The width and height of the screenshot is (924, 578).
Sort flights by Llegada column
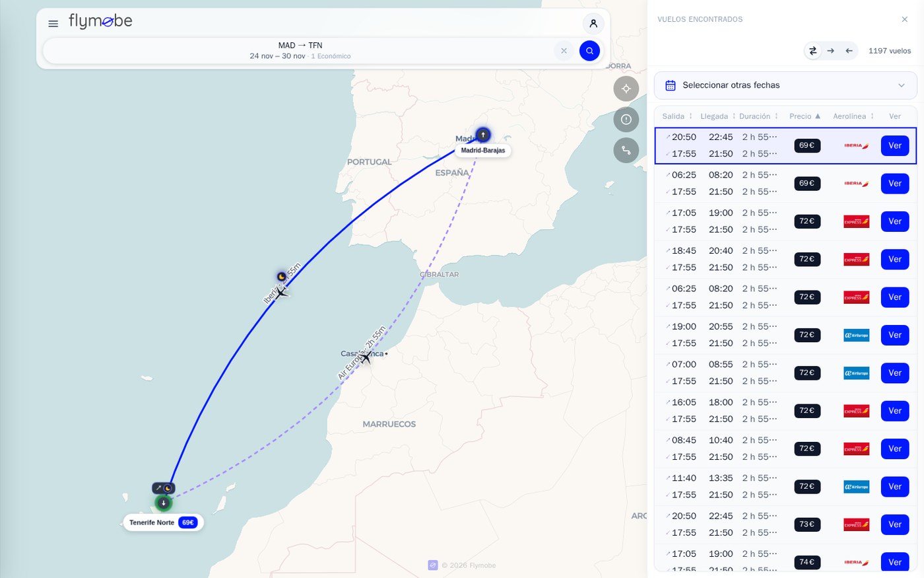tap(718, 116)
